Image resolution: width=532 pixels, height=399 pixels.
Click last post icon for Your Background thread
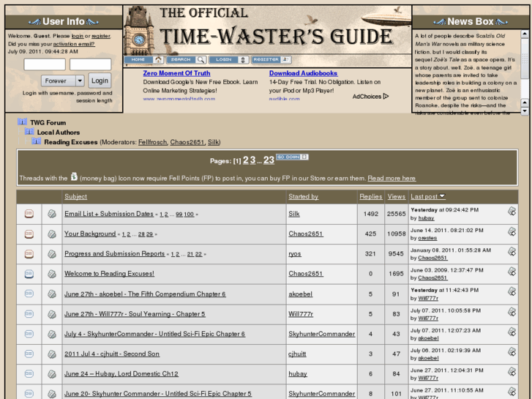click(x=512, y=230)
